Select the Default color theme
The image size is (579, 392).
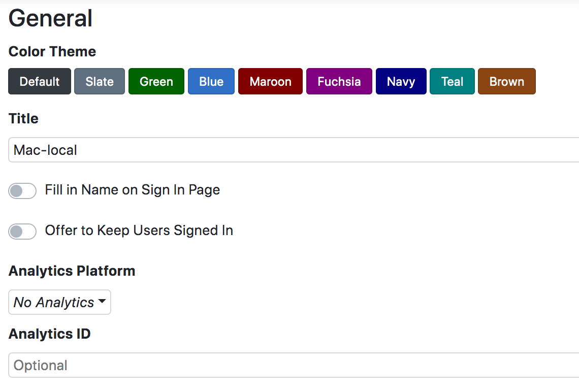(40, 81)
